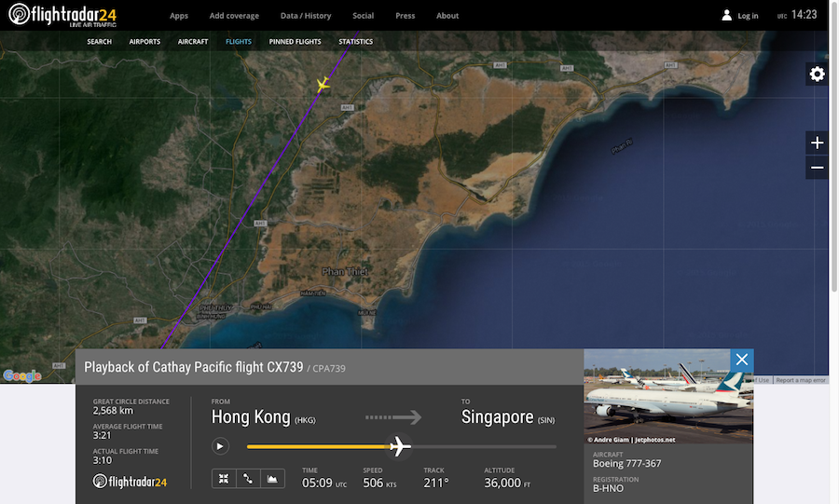Screen dimensions: 839x504
Task: Click the 36,000 FT altitude value
Action: point(507,483)
